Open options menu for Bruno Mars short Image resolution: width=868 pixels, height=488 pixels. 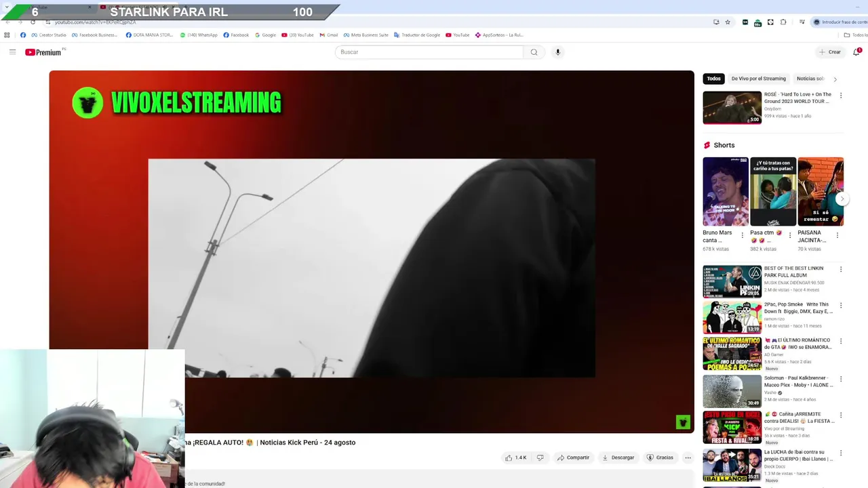(742, 235)
